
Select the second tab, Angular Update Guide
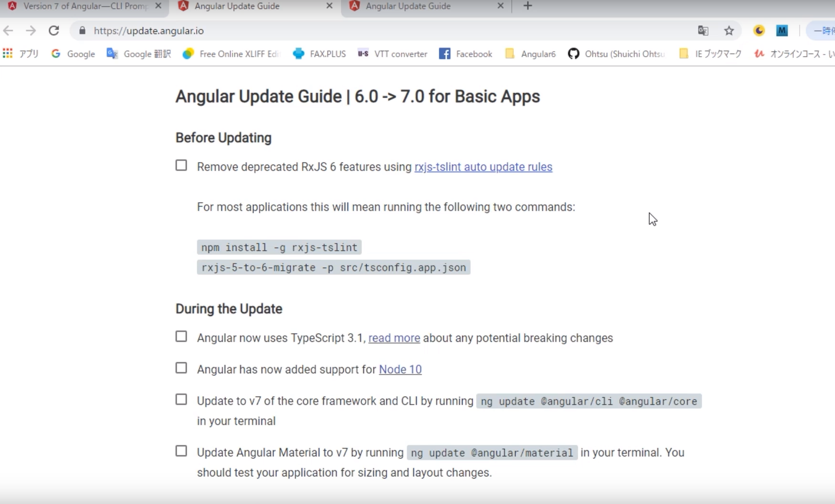255,6
